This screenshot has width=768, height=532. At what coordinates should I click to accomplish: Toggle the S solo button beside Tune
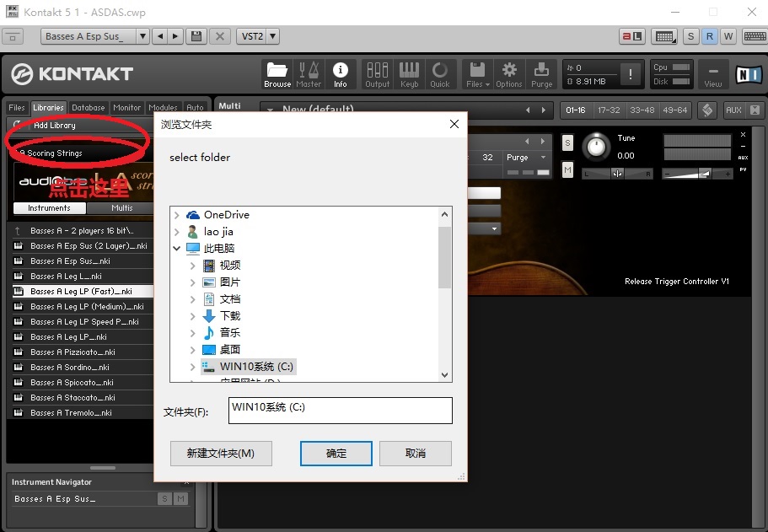(x=567, y=142)
